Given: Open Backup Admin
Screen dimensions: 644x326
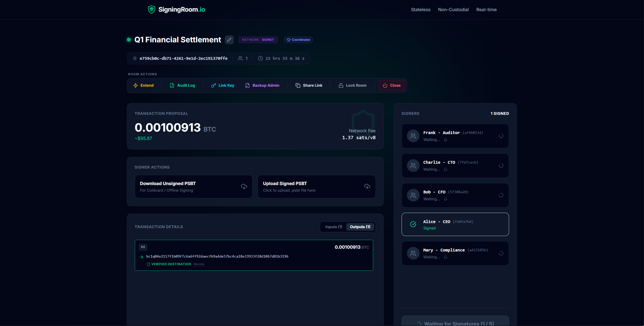Looking at the screenshot, I should [x=262, y=85].
